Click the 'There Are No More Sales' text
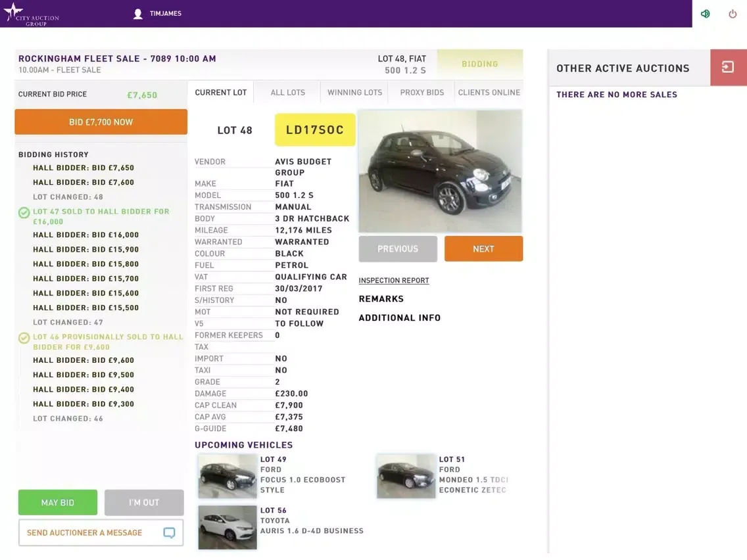Image resolution: width=747 pixels, height=560 pixels. click(x=617, y=94)
